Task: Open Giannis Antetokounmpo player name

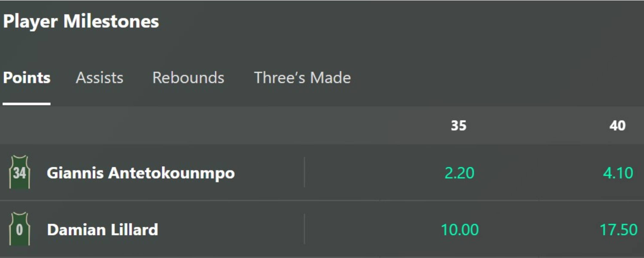Action: 141,173
